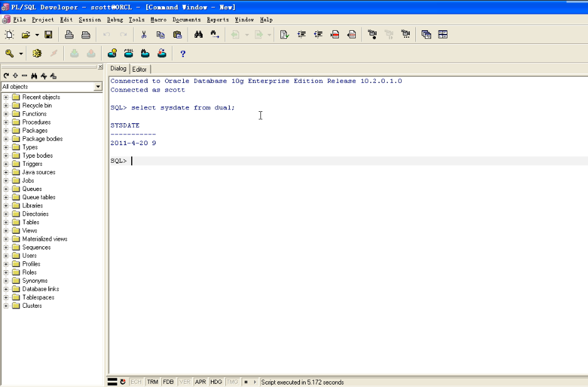The height and width of the screenshot is (387, 588).
Task: Click the Cut scissors icon
Action: point(144,35)
